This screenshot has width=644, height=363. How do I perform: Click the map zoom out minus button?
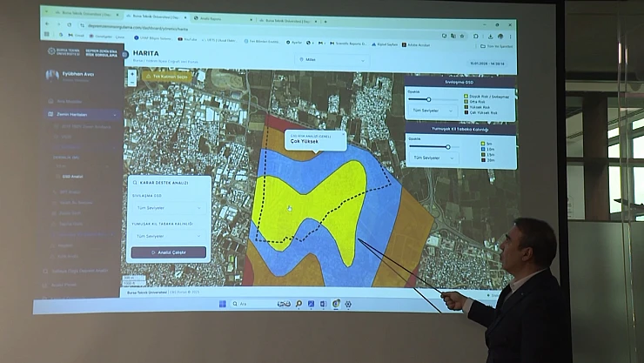pos(132,81)
